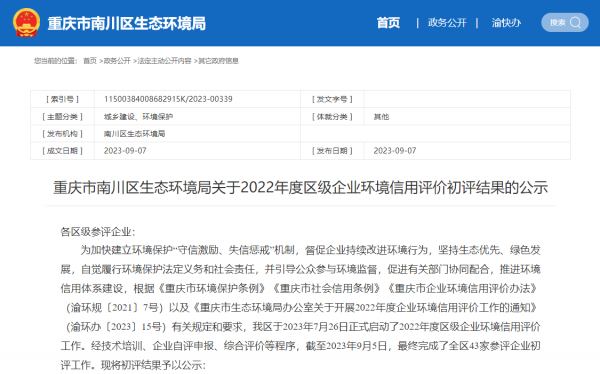Click the 索引号 label cell
The width and height of the screenshot is (600, 374).
coord(62,99)
